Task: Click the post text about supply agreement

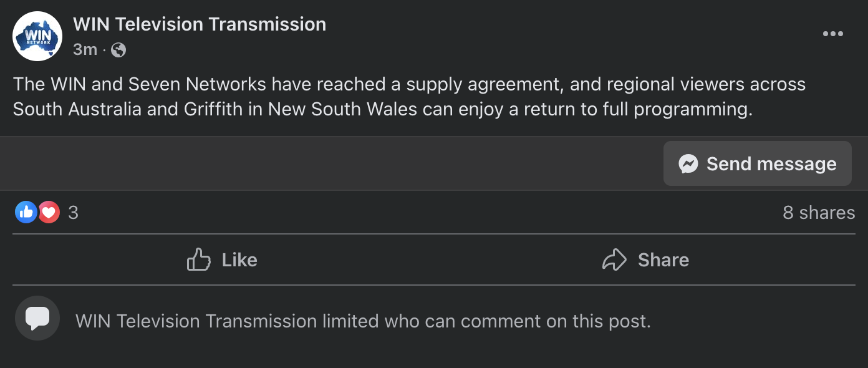Action: (x=409, y=97)
